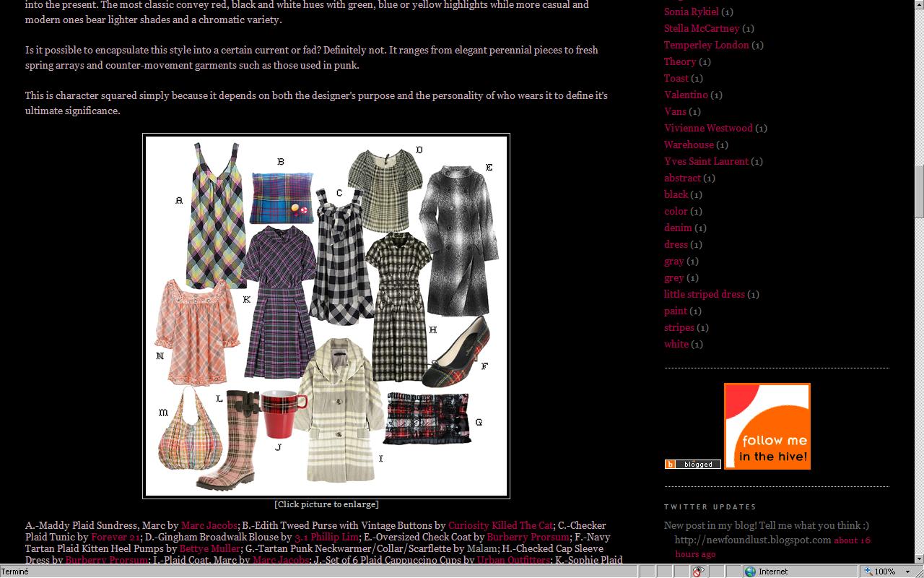Open the plaid fashion collage picture
Viewport: 924px width, 578px height.
pos(326,316)
